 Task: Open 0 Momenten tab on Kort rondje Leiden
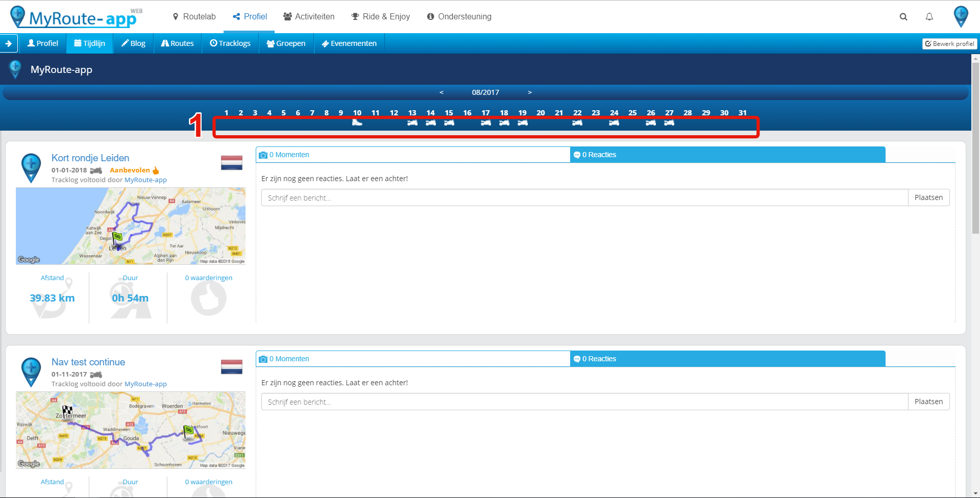pyautogui.click(x=412, y=155)
